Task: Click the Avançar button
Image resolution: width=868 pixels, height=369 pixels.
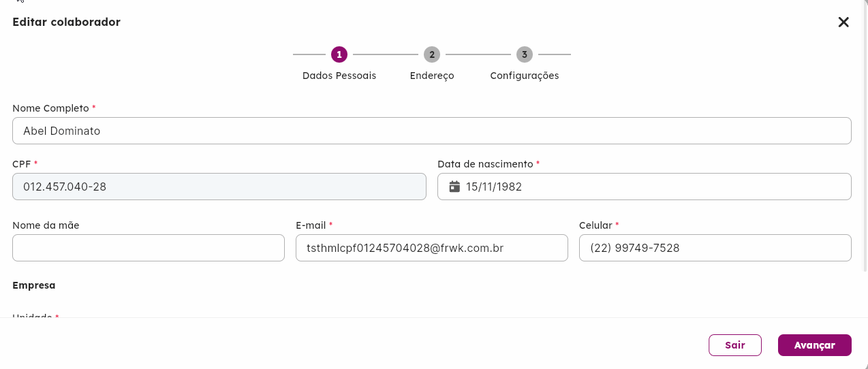Action: point(815,345)
